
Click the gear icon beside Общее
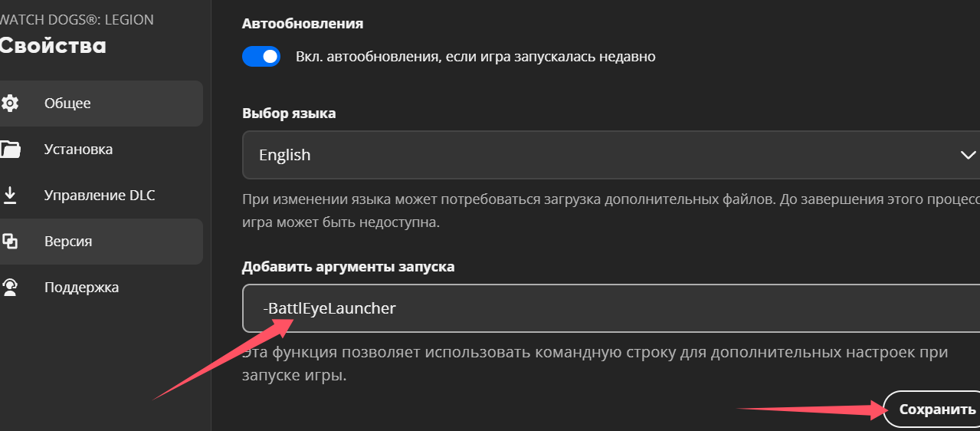coord(9,103)
